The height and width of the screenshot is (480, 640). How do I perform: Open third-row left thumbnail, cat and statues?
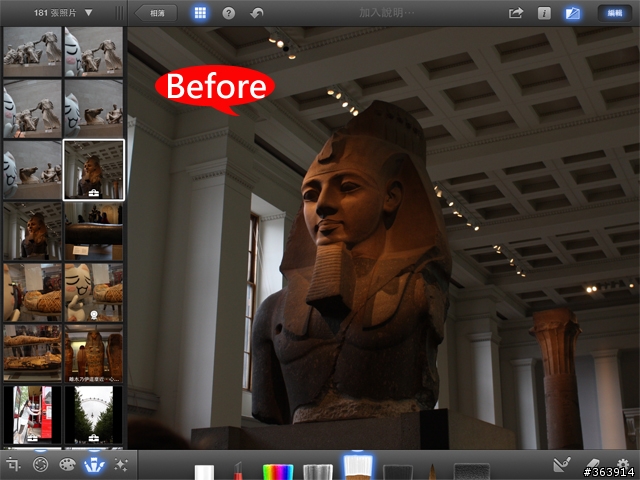click(x=33, y=170)
